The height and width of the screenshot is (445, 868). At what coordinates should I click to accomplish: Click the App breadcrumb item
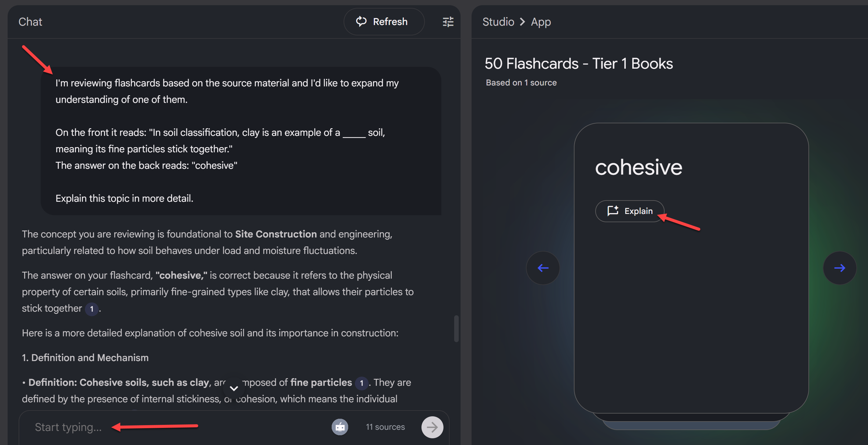click(x=541, y=22)
